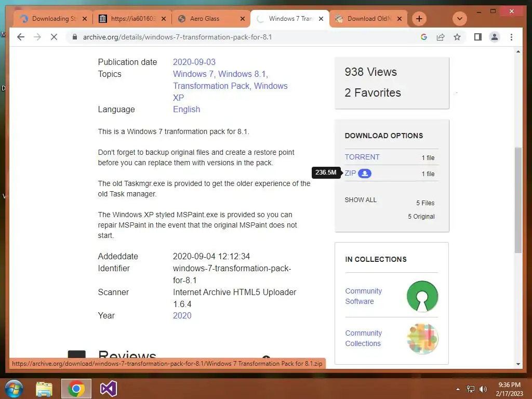Go back to the previous page
532x399 pixels.
point(21,37)
